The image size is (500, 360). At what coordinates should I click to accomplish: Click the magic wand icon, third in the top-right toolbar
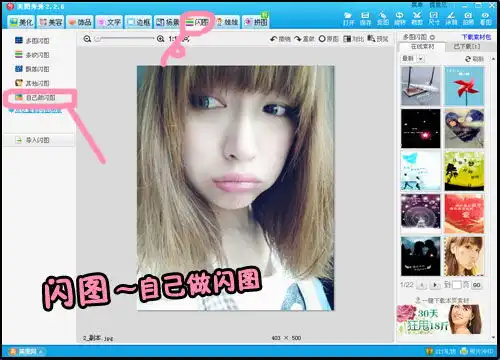[383, 19]
